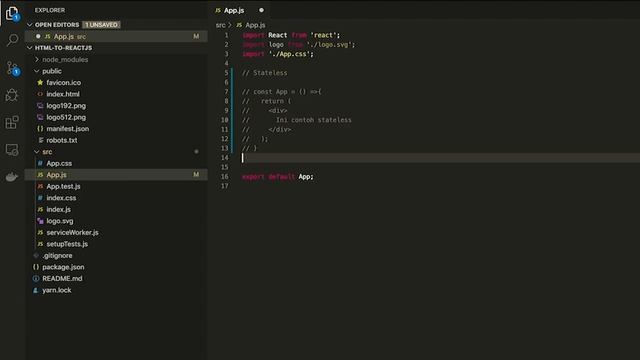Screen dimensions: 640x360
Task: Collapse the src folder
Action: [x=37, y=152]
